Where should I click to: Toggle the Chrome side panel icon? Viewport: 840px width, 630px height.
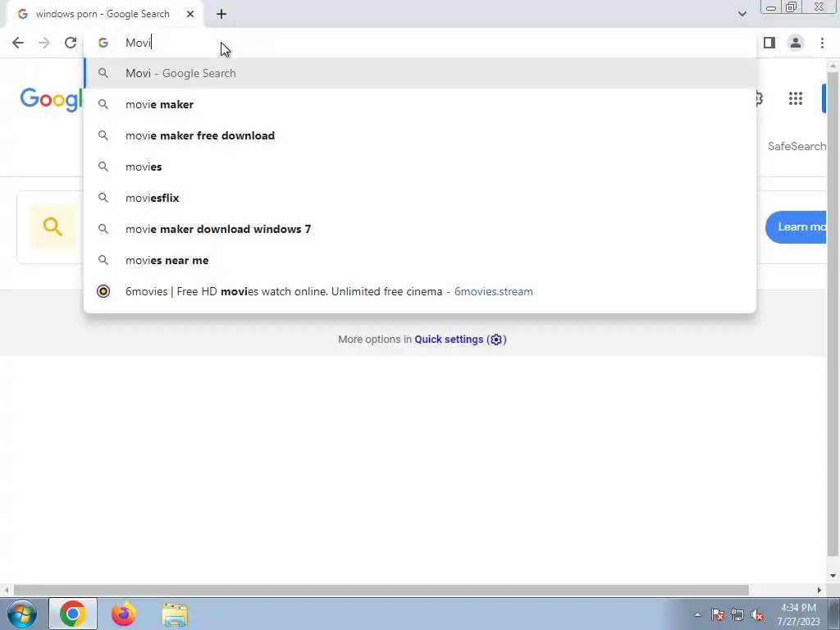769,43
